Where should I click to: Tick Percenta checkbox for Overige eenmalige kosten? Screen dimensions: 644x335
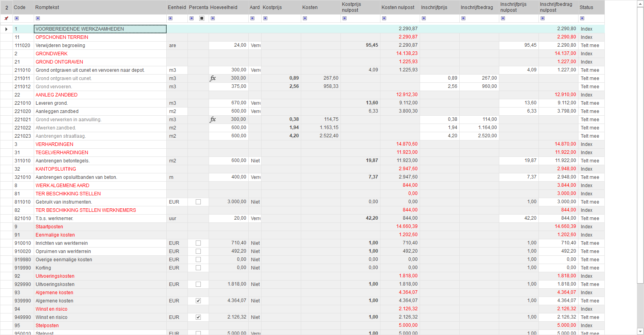coord(198,260)
